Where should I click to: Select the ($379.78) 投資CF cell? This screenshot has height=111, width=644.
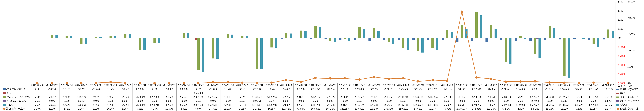pos(198,105)
